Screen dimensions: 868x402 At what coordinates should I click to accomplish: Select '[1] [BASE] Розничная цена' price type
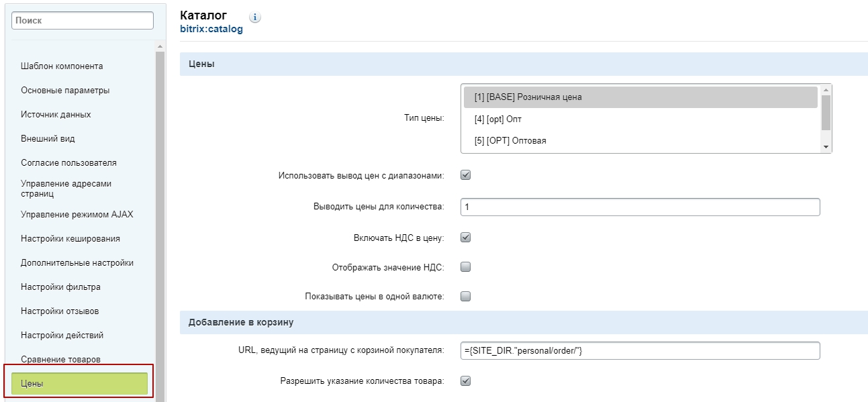pyautogui.click(x=640, y=97)
